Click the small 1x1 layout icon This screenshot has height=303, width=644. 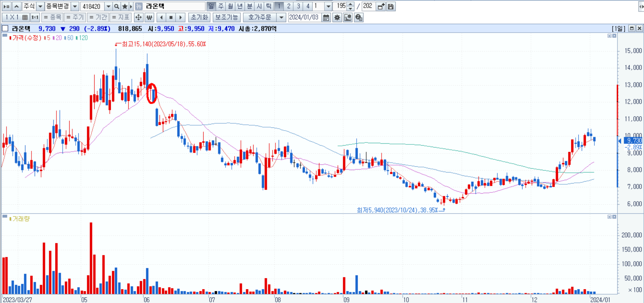(35, 17)
